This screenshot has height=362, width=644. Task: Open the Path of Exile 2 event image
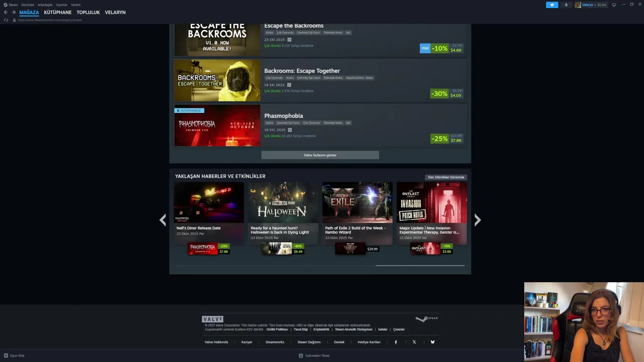[357, 203]
